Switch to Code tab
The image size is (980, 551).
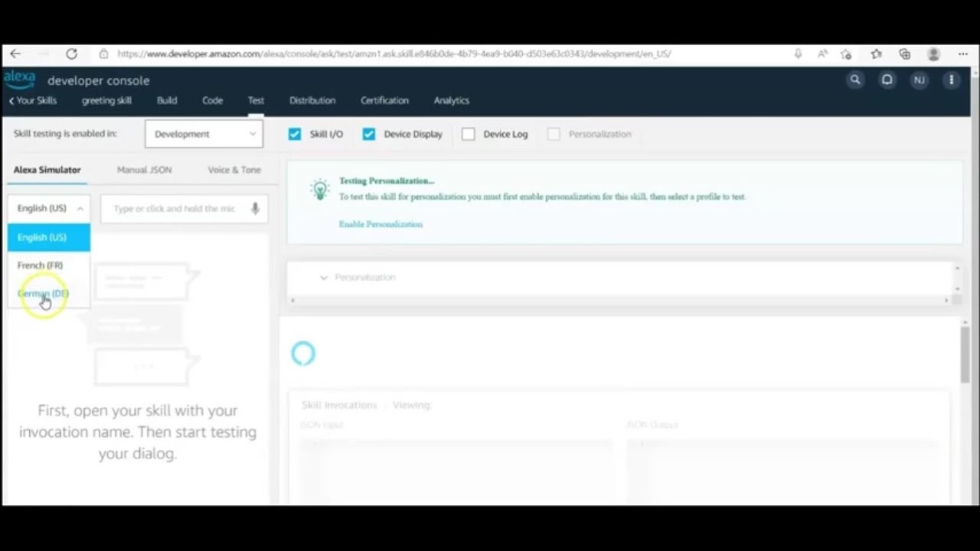pyautogui.click(x=213, y=100)
